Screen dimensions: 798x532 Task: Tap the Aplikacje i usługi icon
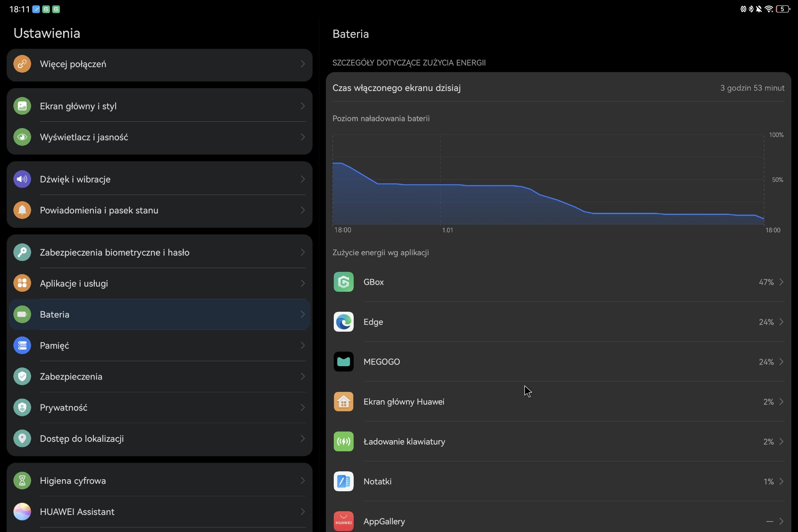(22, 283)
